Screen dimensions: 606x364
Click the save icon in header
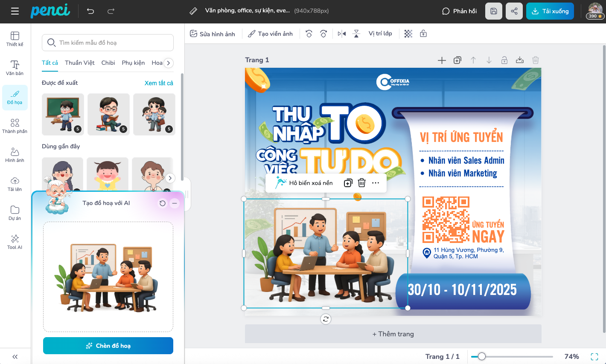(x=493, y=11)
